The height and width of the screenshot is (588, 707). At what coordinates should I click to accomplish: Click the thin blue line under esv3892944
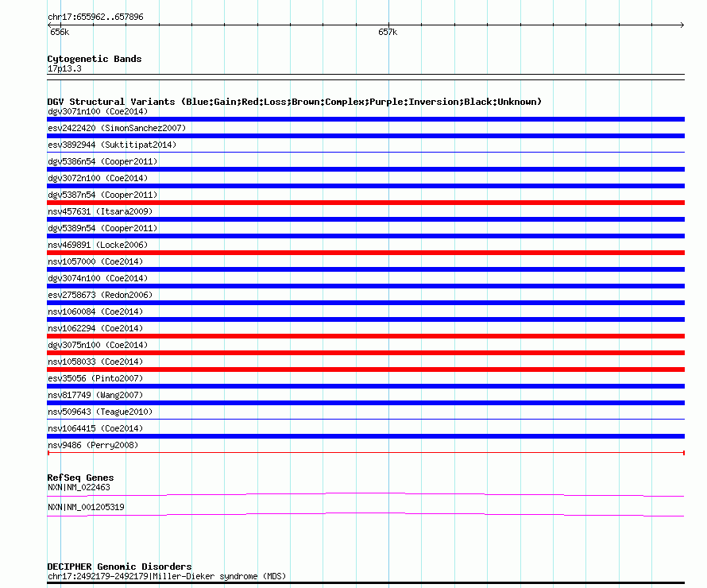365,153
